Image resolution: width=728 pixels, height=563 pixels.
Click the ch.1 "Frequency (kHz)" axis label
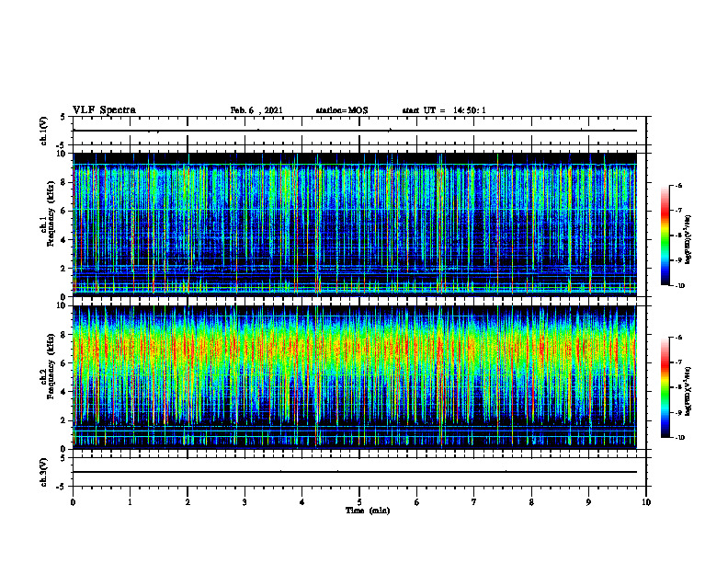click(x=51, y=213)
